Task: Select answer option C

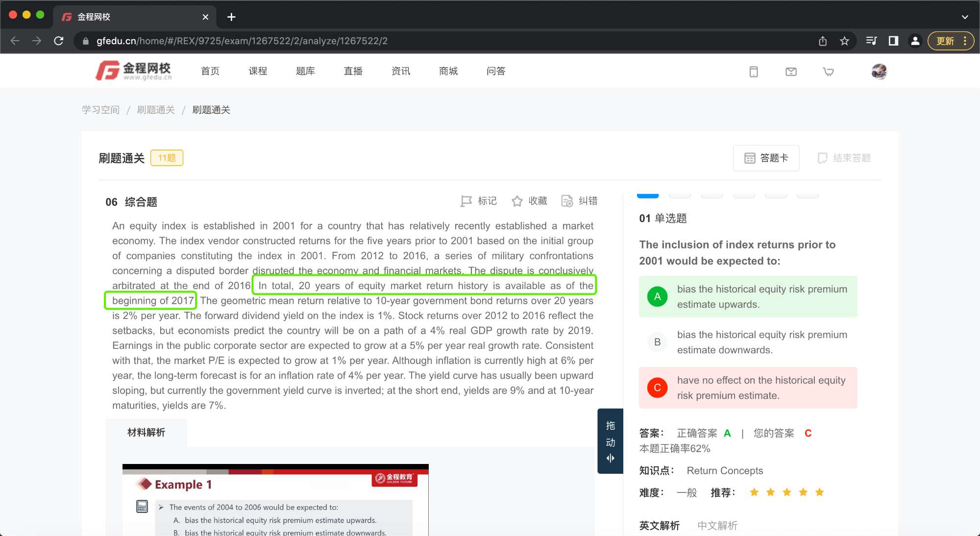Action: pyautogui.click(x=657, y=388)
